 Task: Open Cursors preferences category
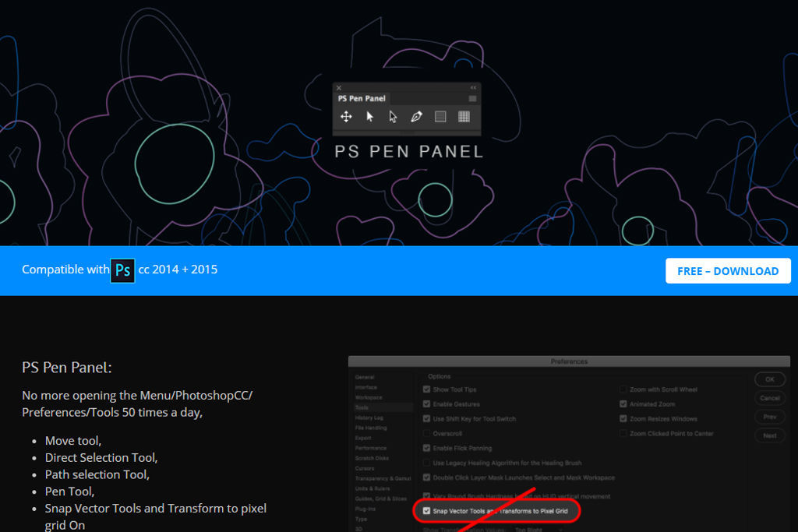pyautogui.click(x=365, y=468)
